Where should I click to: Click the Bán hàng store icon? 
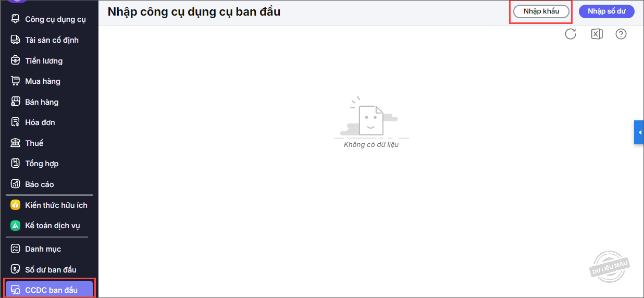[16, 102]
